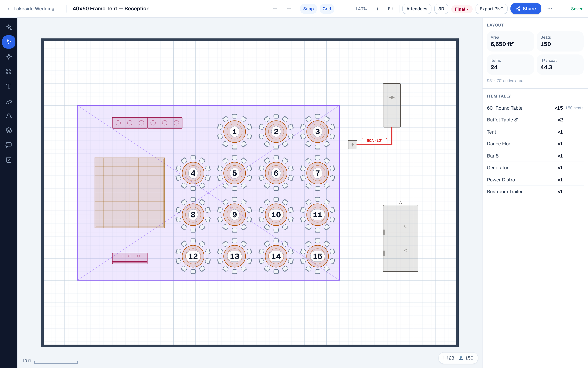This screenshot has height=368, width=588.
Task: Open the Comments tool
Action: click(x=9, y=145)
